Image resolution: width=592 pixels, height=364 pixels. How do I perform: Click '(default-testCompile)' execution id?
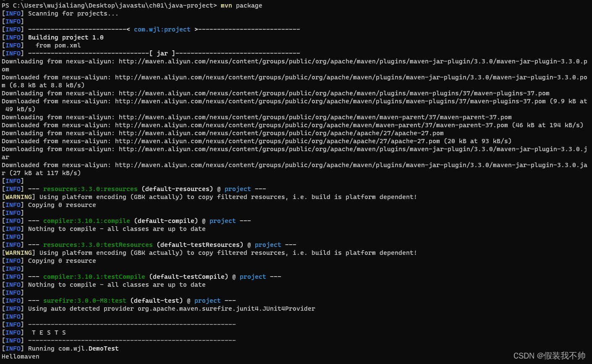(189, 277)
